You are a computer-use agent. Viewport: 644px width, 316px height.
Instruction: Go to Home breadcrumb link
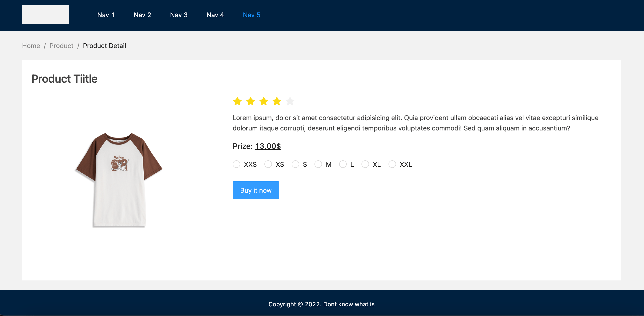31,46
